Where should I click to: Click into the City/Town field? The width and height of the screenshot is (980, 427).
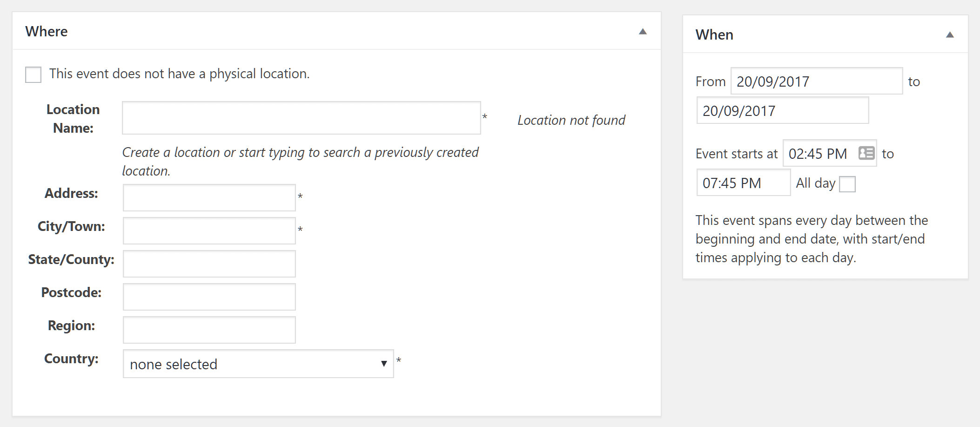[x=209, y=230]
